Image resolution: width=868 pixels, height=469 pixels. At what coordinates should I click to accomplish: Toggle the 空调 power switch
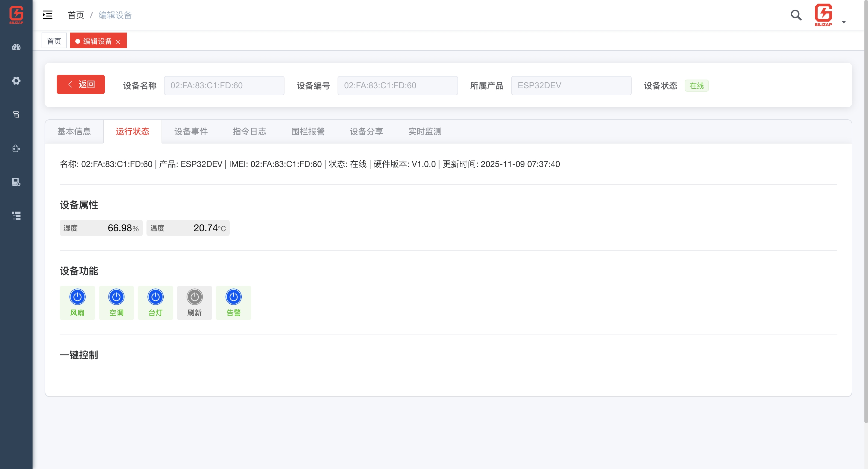pos(116,297)
